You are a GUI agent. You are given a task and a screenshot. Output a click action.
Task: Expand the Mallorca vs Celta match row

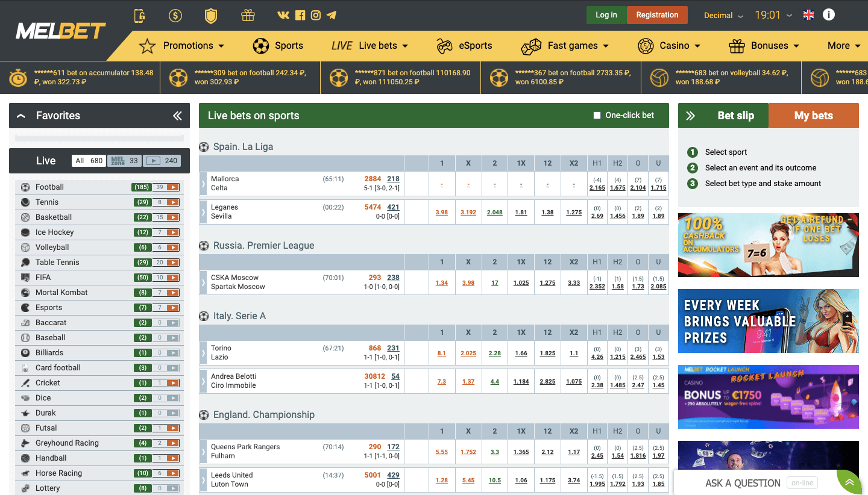pyautogui.click(x=204, y=183)
